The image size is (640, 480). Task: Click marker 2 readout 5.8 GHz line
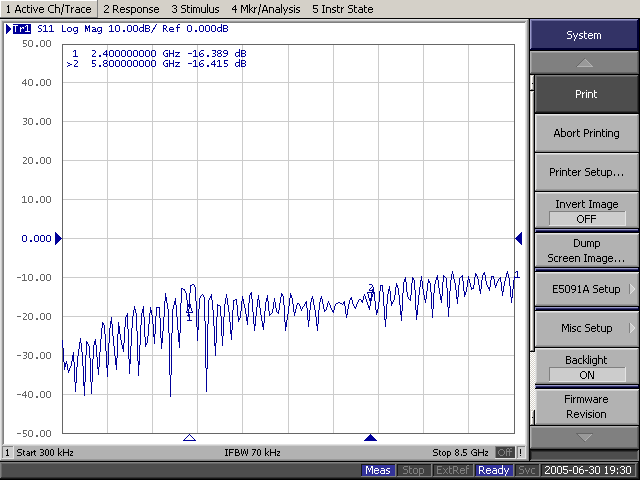tap(156, 64)
